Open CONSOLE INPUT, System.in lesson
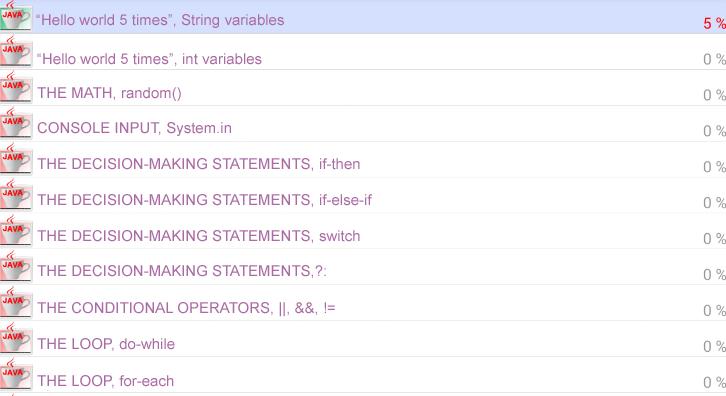 pyautogui.click(x=134, y=128)
